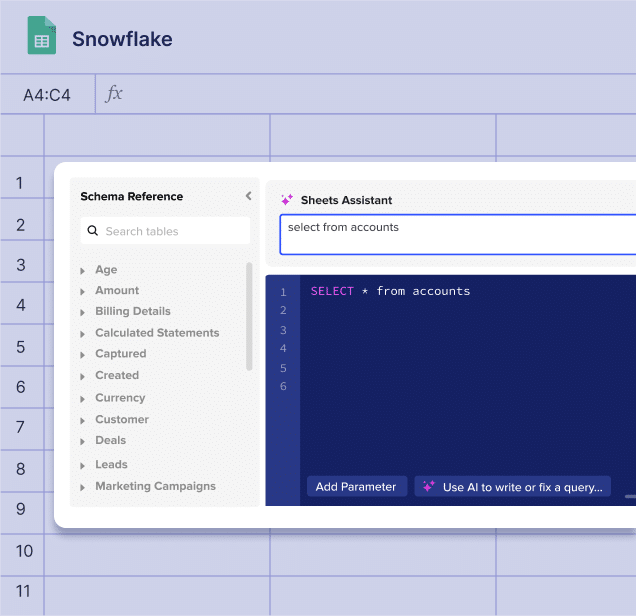Image resolution: width=636 pixels, height=616 pixels.
Task: Click editor line number 6
Action: click(283, 386)
